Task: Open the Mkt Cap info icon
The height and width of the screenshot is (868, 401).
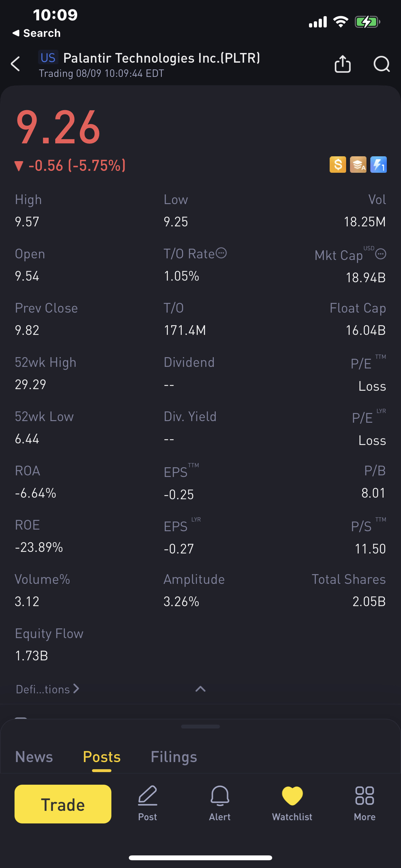Action: 380,254
